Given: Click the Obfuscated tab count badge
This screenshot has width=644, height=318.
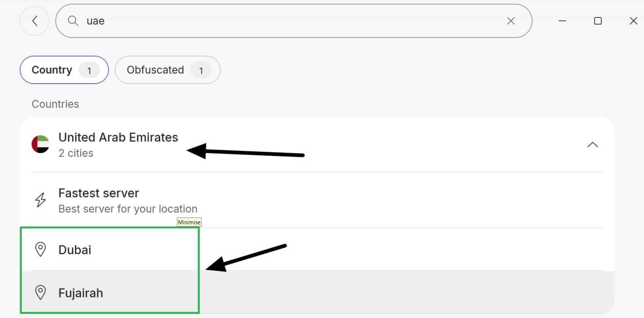Looking at the screenshot, I should tap(201, 70).
